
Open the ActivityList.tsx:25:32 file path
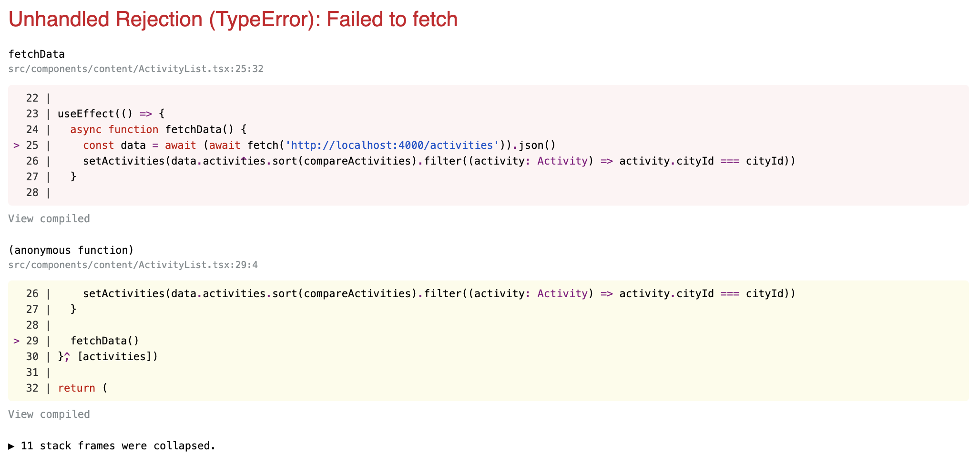point(136,69)
